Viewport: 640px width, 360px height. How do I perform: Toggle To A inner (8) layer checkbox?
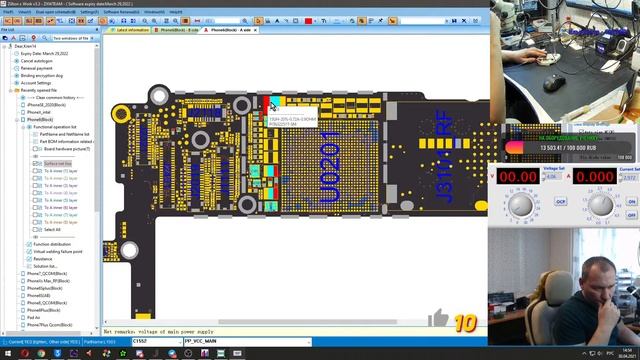36,222
